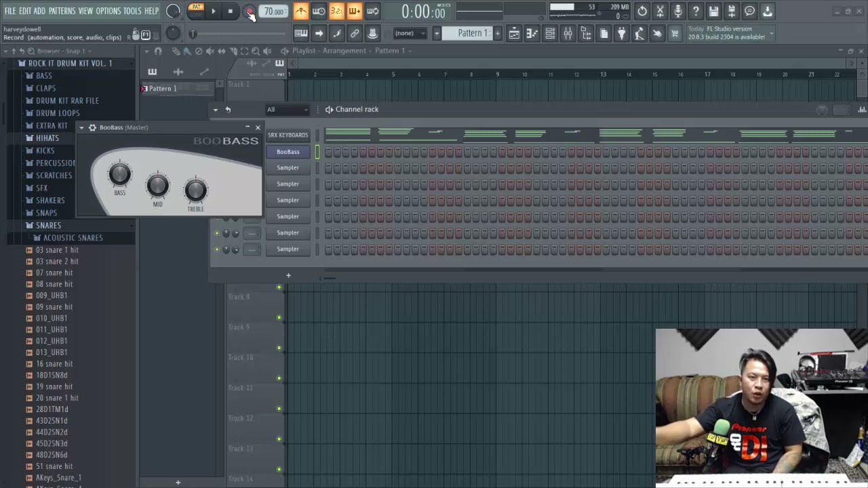
Task: Select 09 snare hit sample in browser
Action: click(x=54, y=307)
